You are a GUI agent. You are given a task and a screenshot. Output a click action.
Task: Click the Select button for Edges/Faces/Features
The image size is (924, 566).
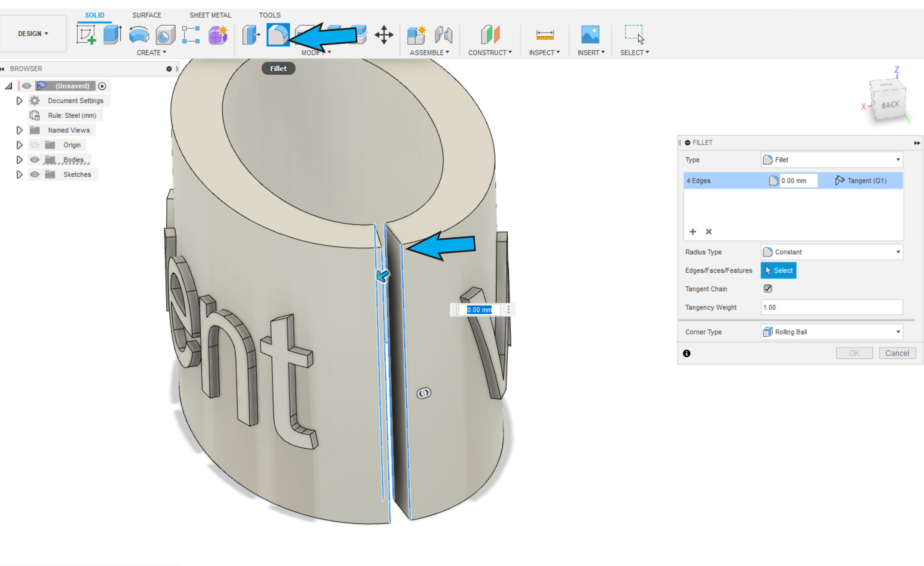[x=778, y=270]
